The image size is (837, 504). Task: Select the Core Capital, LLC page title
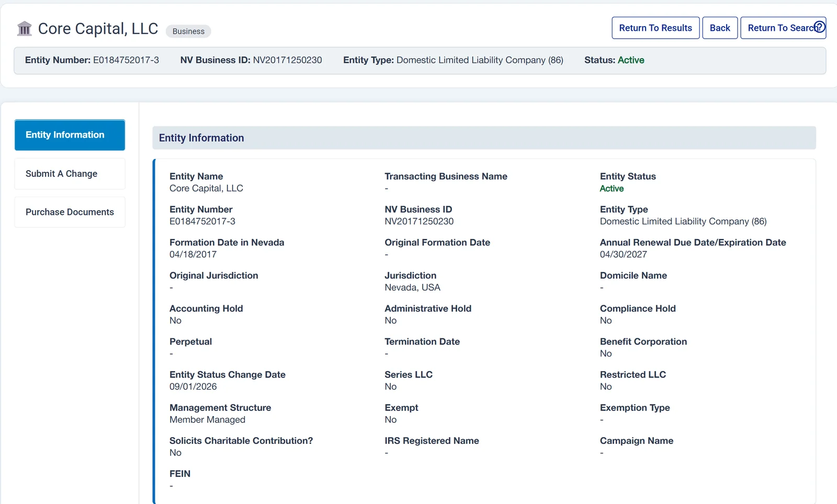click(x=98, y=29)
